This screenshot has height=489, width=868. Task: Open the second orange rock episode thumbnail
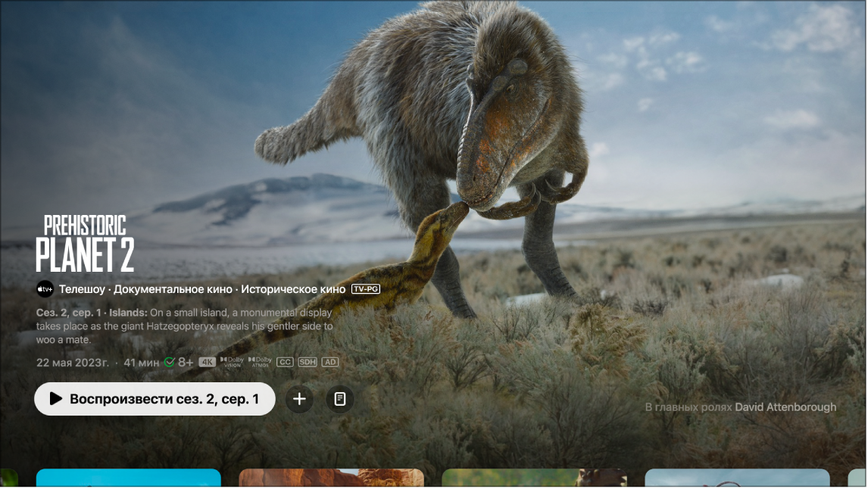pos(332,478)
